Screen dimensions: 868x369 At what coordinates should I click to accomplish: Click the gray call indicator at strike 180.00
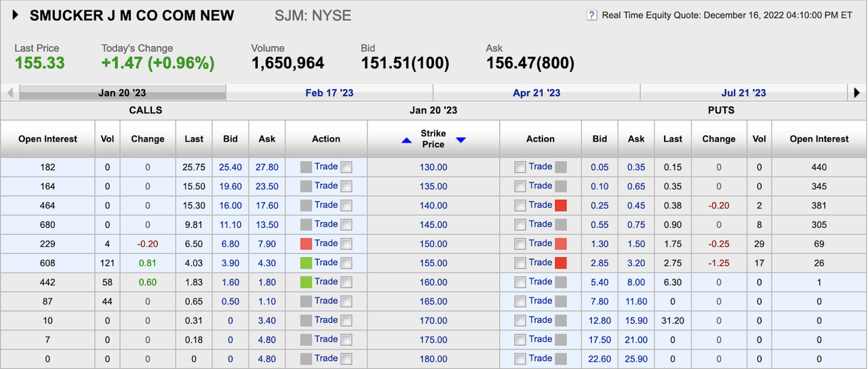[306, 359]
